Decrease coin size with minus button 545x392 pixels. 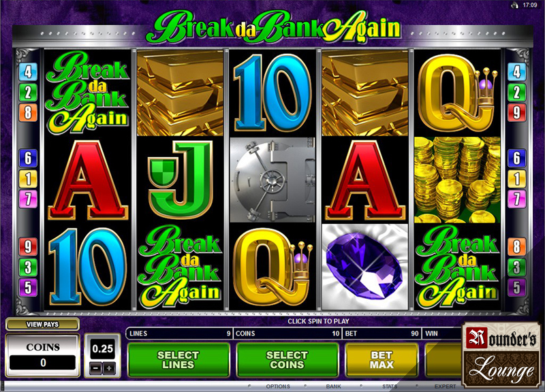(96, 368)
